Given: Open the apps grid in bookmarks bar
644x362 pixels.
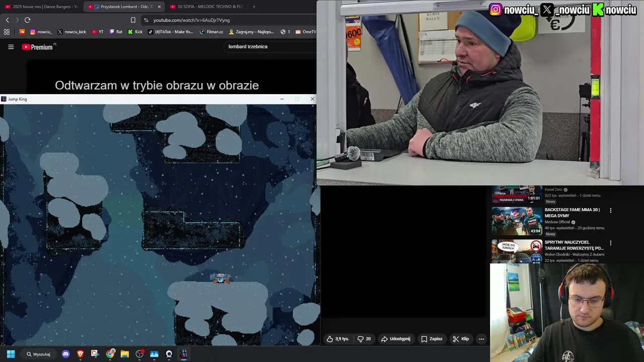Looking at the screenshot, I should coord(7,32).
